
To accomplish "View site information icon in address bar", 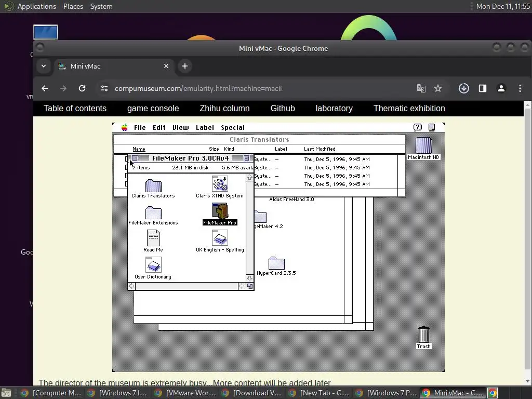I will tap(104, 88).
